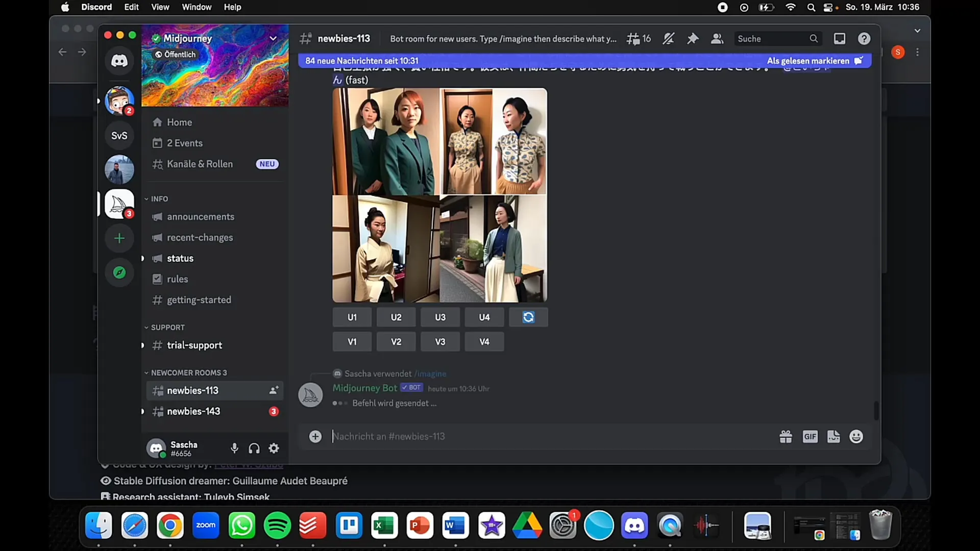Click the Sascha user settings icon
The image size is (980, 551).
click(274, 448)
